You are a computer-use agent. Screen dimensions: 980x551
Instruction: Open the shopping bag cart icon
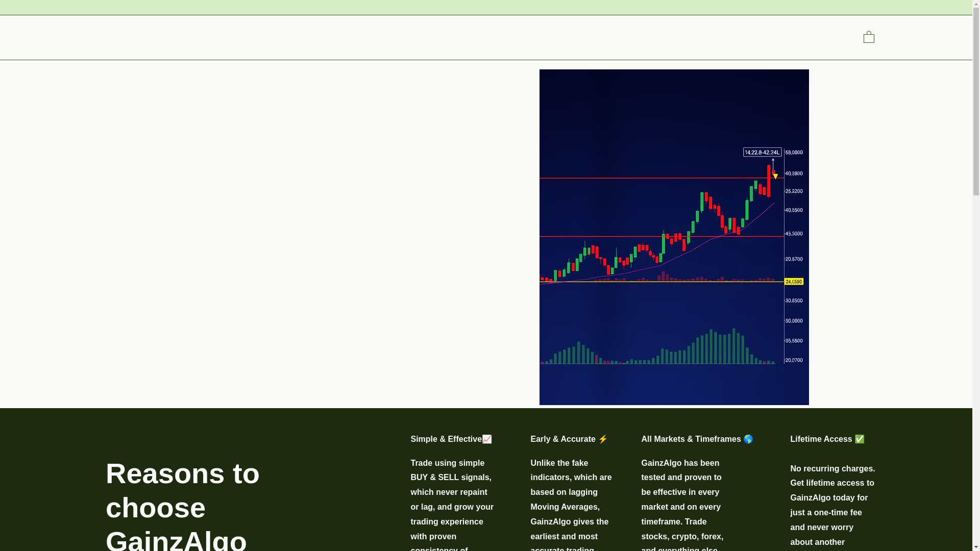[x=869, y=37]
